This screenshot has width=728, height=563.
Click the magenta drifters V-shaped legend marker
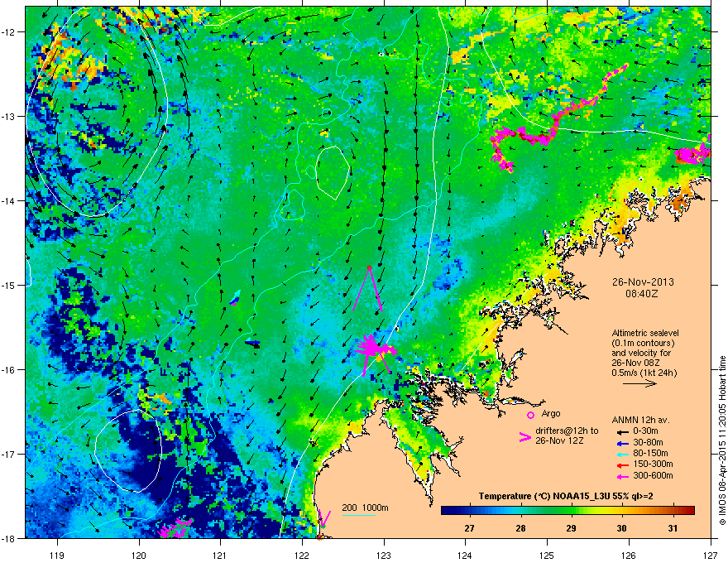[x=524, y=436]
